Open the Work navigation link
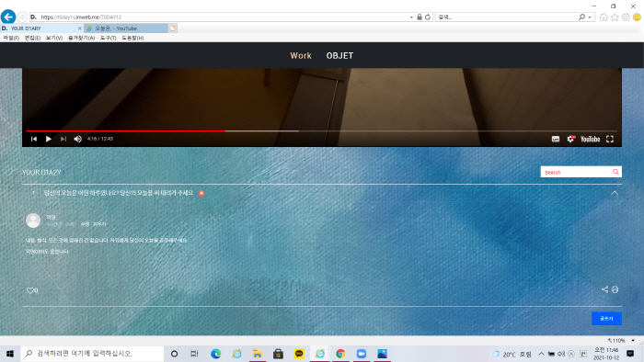 click(x=301, y=55)
